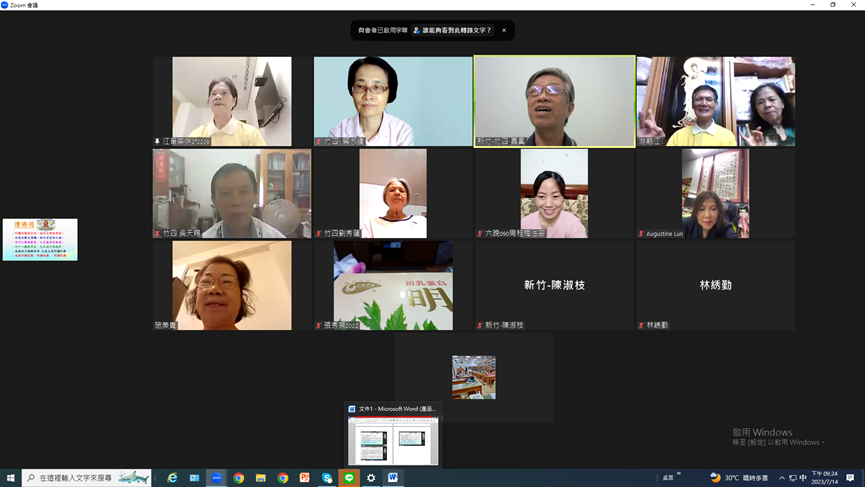The width and height of the screenshot is (865, 487).
Task: Select the 新竹-陳淑枝 participant tile
Action: coord(554,285)
